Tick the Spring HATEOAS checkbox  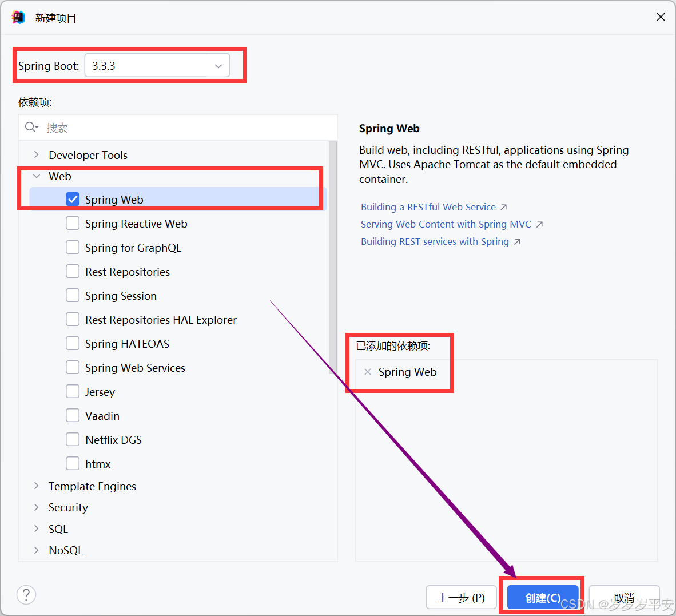73,344
